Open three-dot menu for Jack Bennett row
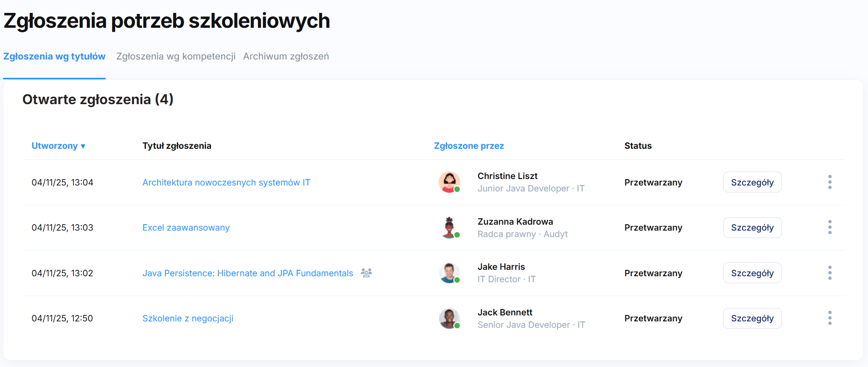Viewport: 868px width, 367px height. (x=829, y=318)
